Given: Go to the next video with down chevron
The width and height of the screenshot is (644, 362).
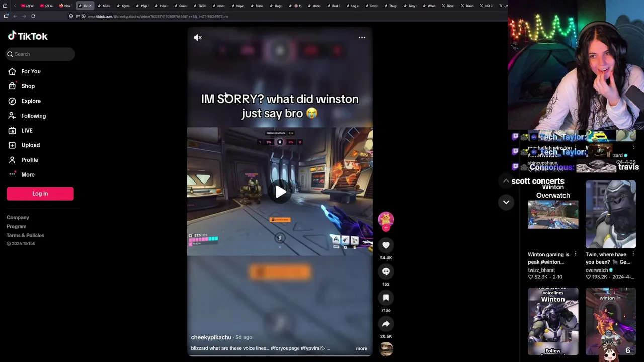Looking at the screenshot, I should (506, 202).
